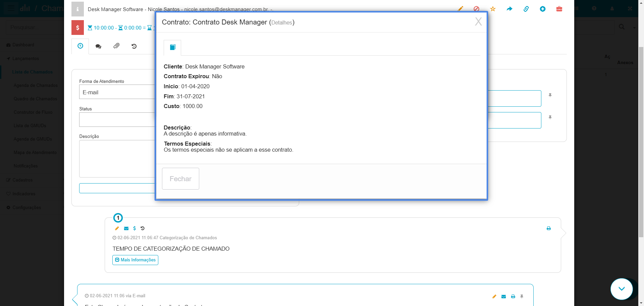This screenshot has width=644, height=306.
Task: Click the Anexos column header
Action: point(625,63)
